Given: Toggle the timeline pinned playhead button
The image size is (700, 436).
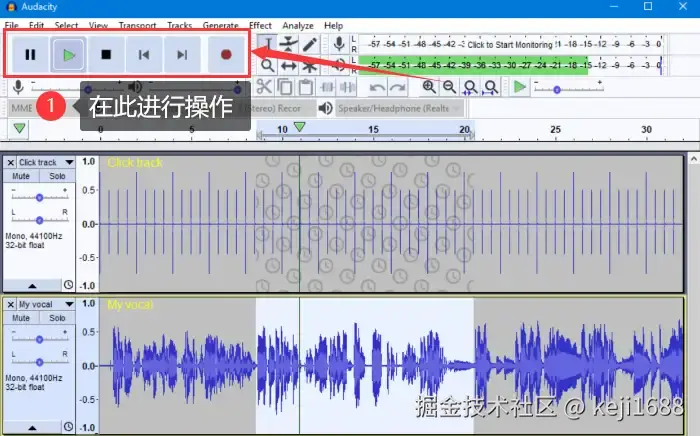Looking at the screenshot, I should [19, 129].
